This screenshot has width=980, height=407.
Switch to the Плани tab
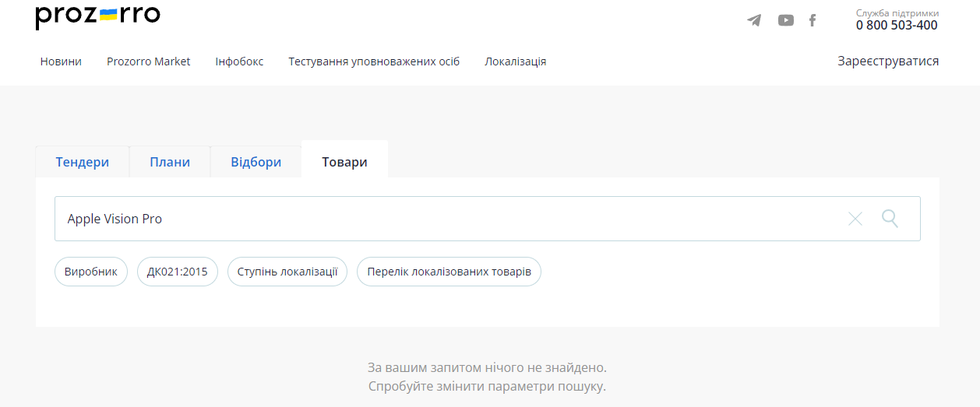pos(170,162)
